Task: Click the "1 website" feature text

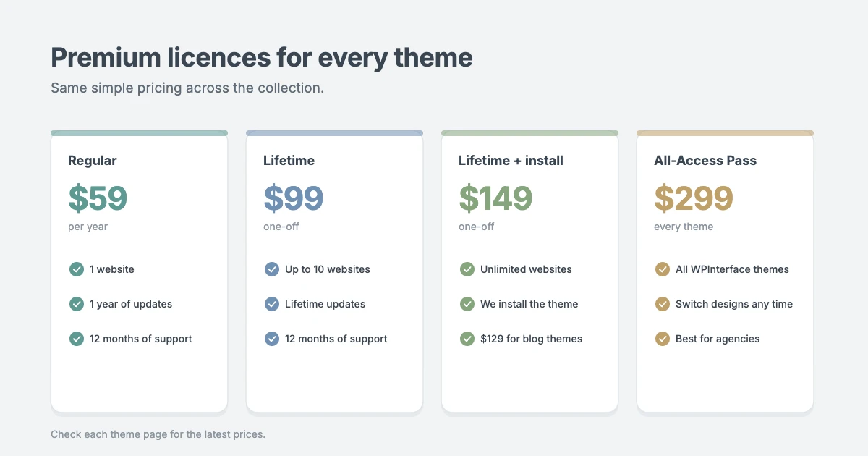Action: [x=112, y=269]
